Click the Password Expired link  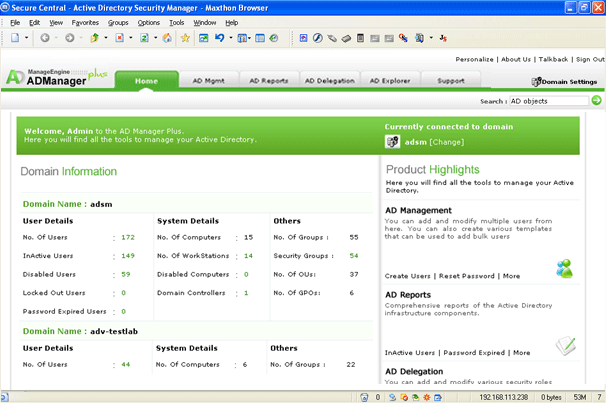(474, 352)
